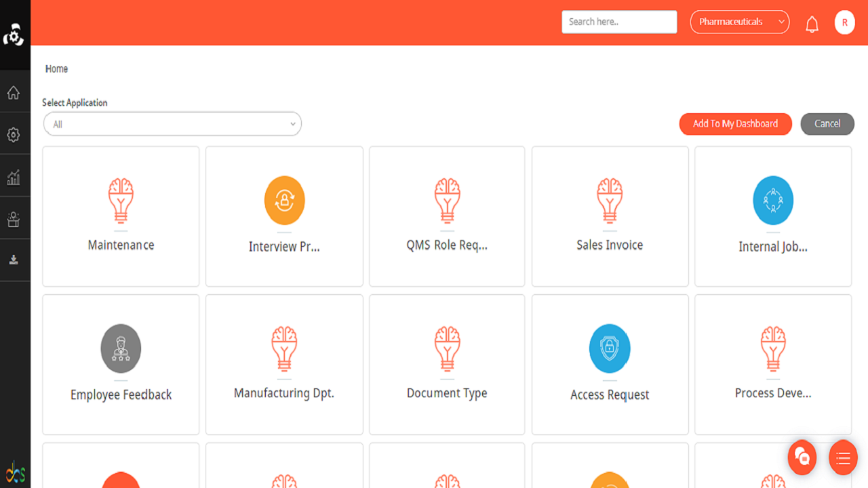The height and width of the screenshot is (488, 868).
Task: Click the Home breadcrumb
Action: click(56, 68)
